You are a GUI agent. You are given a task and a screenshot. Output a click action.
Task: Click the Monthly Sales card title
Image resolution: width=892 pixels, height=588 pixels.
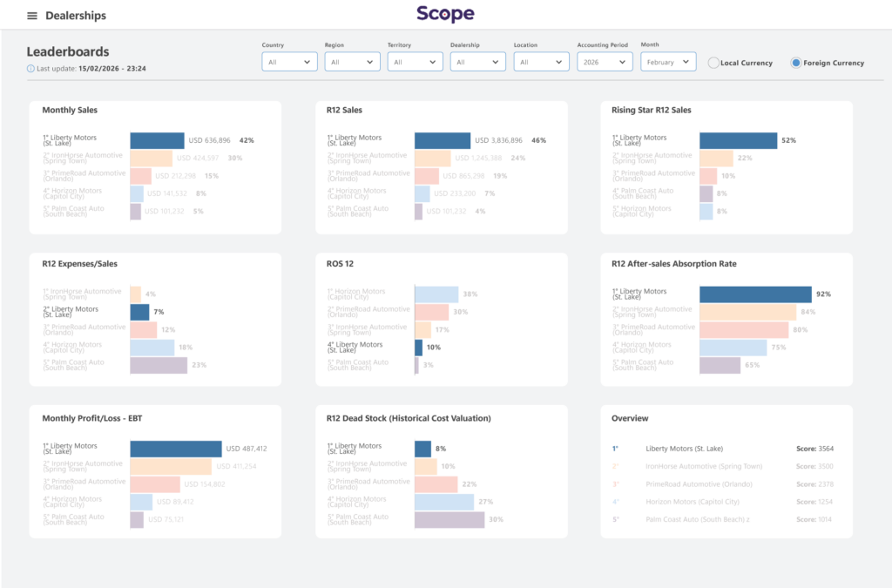[x=70, y=111]
